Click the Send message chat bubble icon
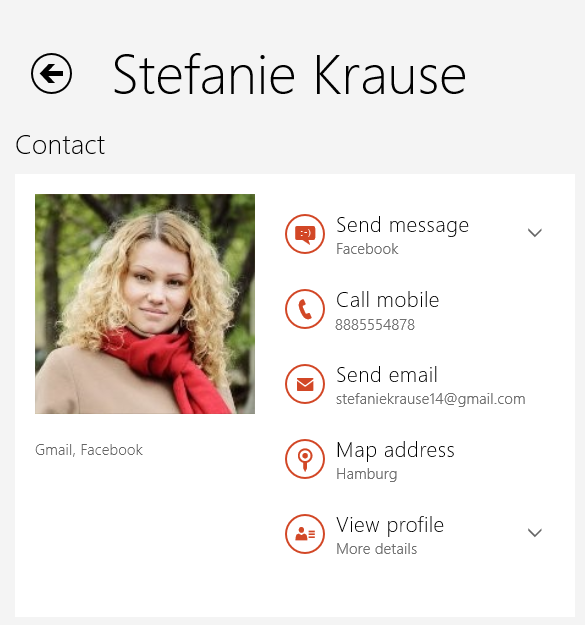This screenshot has width=585, height=625. (305, 234)
